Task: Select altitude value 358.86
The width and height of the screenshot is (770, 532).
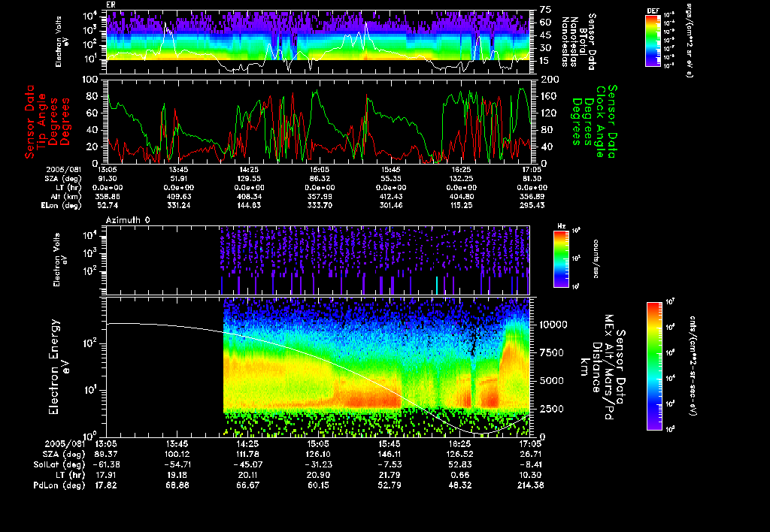Action: click(106, 197)
